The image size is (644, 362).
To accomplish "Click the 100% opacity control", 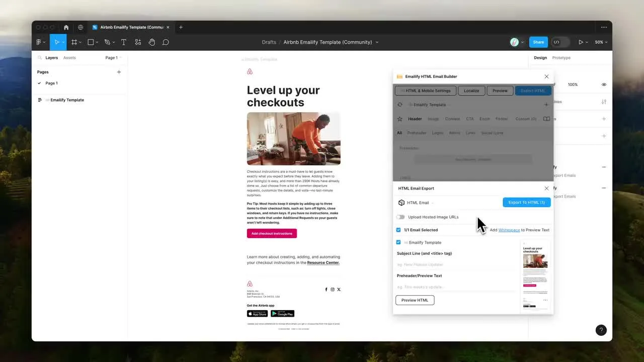I will tap(573, 84).
